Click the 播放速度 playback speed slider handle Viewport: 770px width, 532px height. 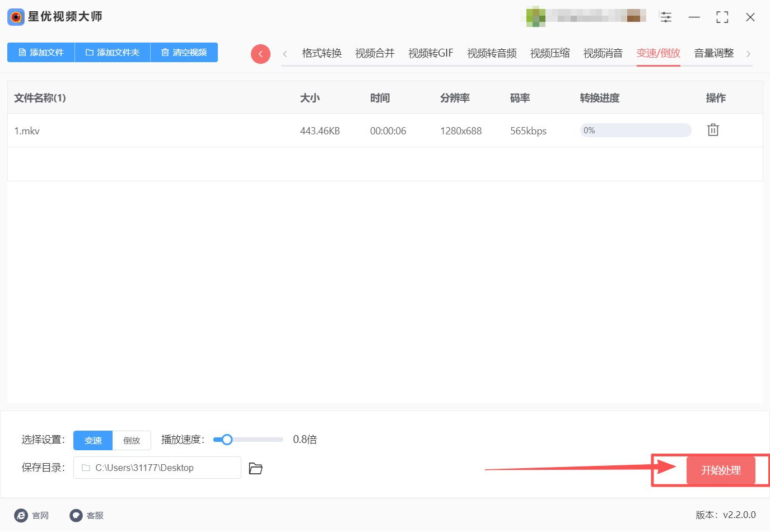tap(227, 440)
